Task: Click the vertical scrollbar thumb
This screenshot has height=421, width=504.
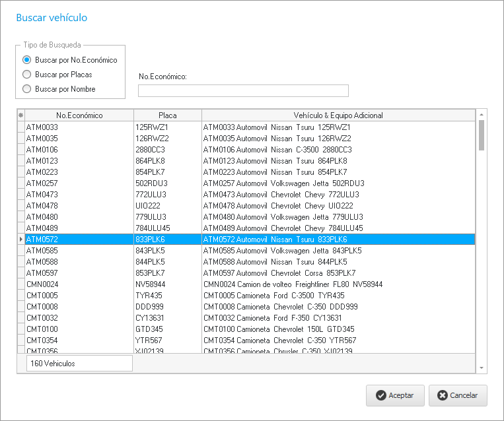Action: click(x=482, y=134)
